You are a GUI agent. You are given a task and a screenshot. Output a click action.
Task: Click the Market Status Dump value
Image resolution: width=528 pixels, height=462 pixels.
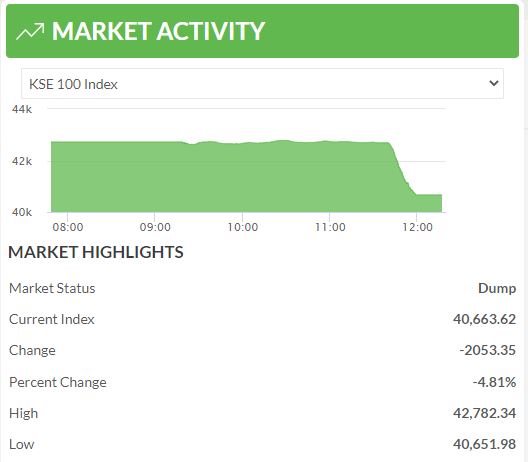click(497, 289)
